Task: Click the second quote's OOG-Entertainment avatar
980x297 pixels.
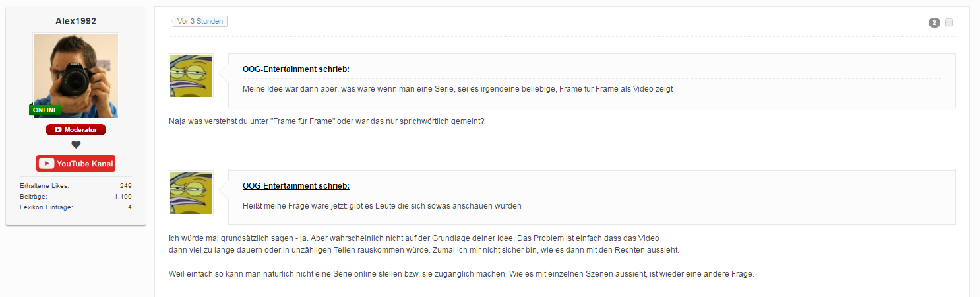Action: pos(191,193)
